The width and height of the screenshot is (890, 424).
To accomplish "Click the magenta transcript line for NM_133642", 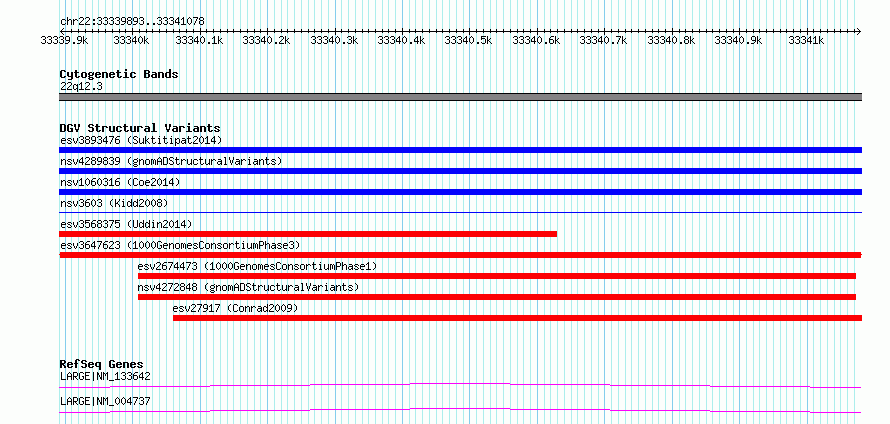I will pos(460,385).
